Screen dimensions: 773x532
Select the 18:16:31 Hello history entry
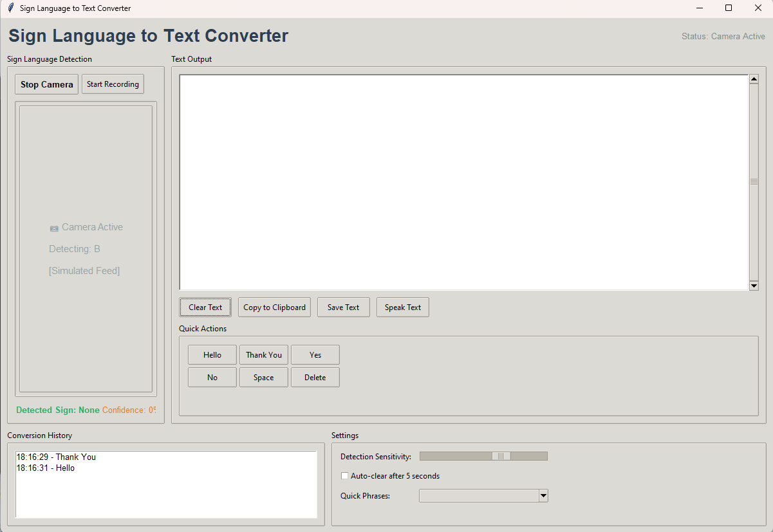pyautogui.click(x=46, y=468)
